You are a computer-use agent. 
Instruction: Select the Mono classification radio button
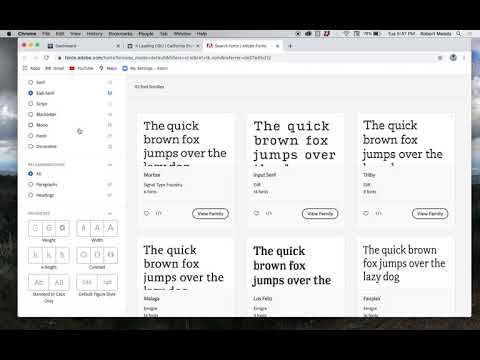(x=31, y=125)
